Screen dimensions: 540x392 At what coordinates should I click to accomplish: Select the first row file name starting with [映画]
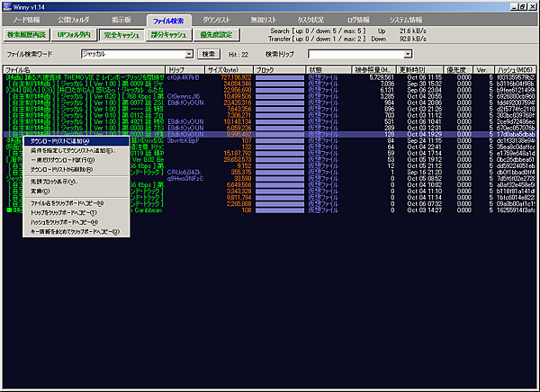85,78
